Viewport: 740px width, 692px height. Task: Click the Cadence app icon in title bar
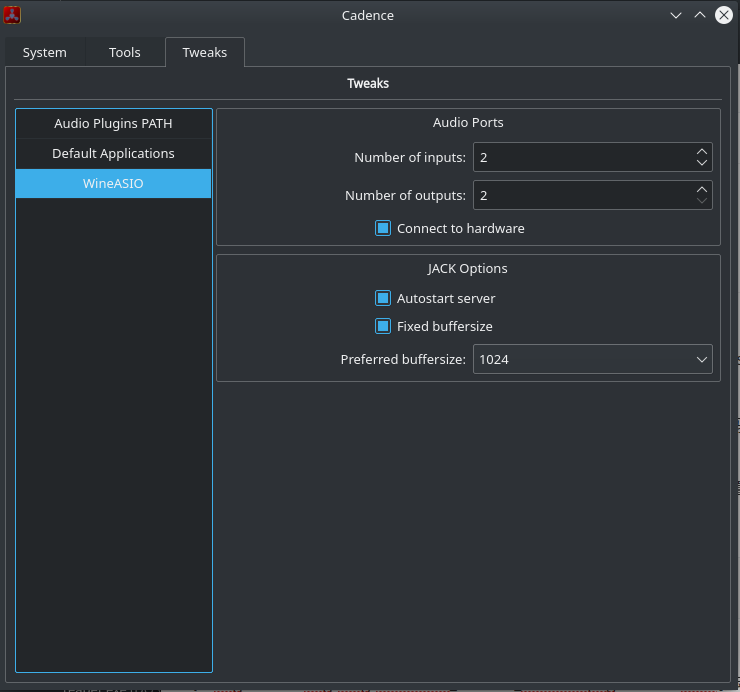point(12,15)
